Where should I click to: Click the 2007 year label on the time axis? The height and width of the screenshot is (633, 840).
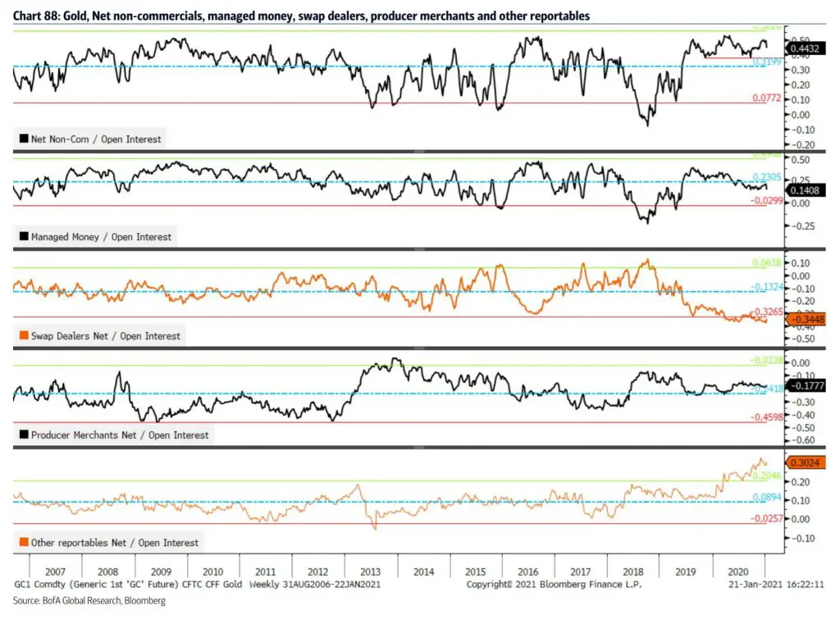pyautogui.click(x=55, y=572)
